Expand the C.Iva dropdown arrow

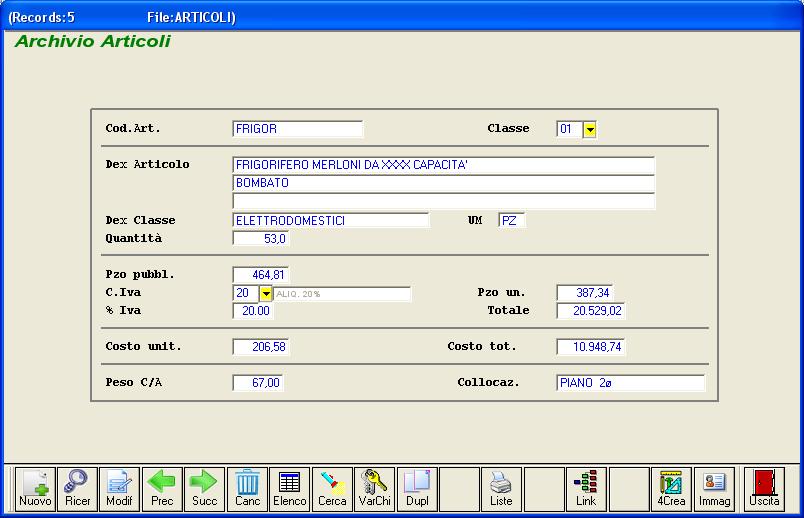click(x=266, y=293)
